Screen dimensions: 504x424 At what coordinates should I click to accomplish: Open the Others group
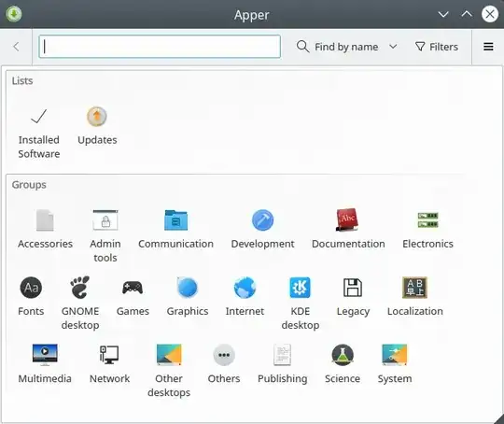224,364
